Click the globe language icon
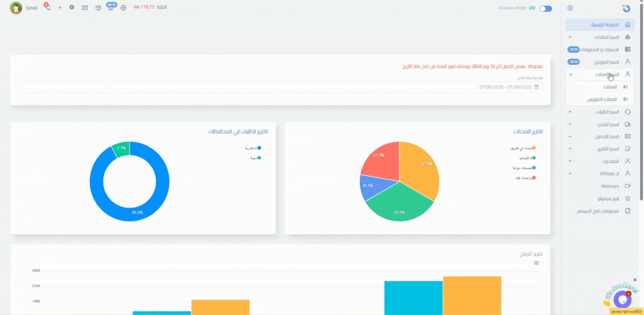 point(123,8)
